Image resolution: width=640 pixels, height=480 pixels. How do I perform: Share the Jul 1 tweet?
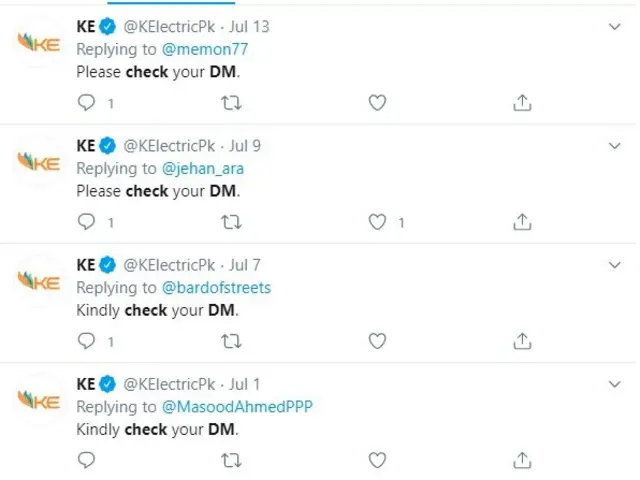pyautogui.click(x=521, y=460)
